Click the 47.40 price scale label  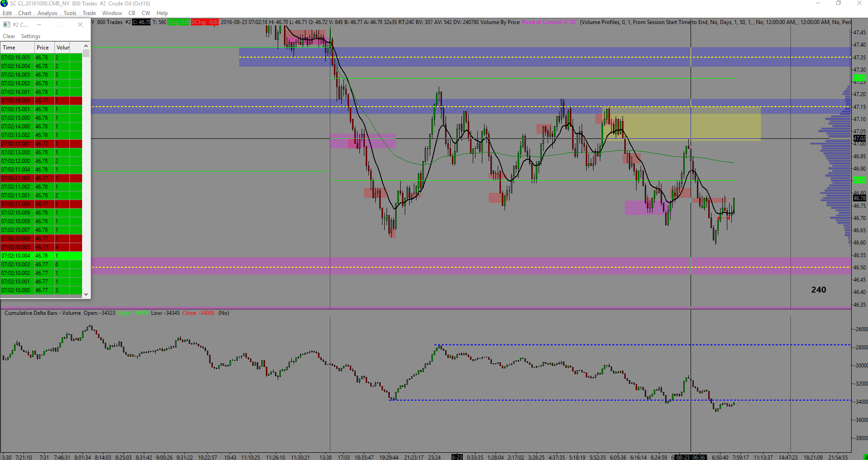[x=859, y=45]
